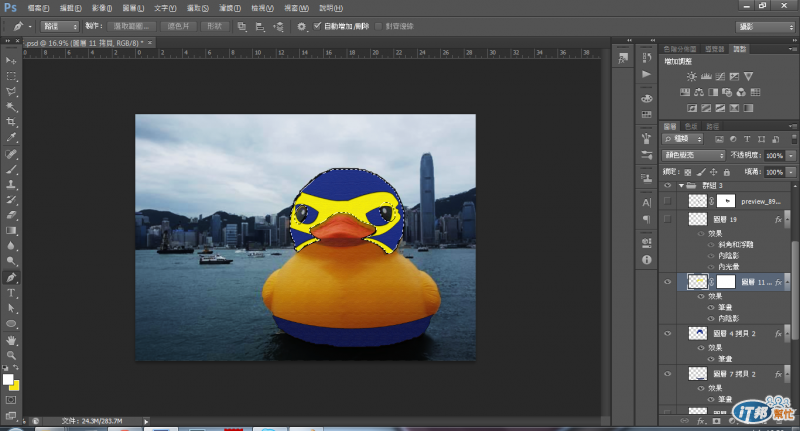The width and height of the screenshot is (800, 431).
Task: Open the pen tool mode dropdown (路徑)
Action: 60,27
